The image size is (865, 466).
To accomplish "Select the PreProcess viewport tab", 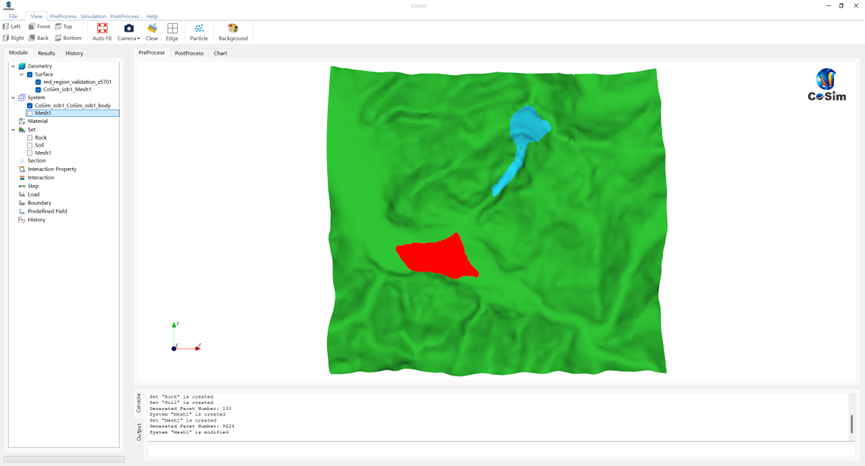I will pos(151,53).
